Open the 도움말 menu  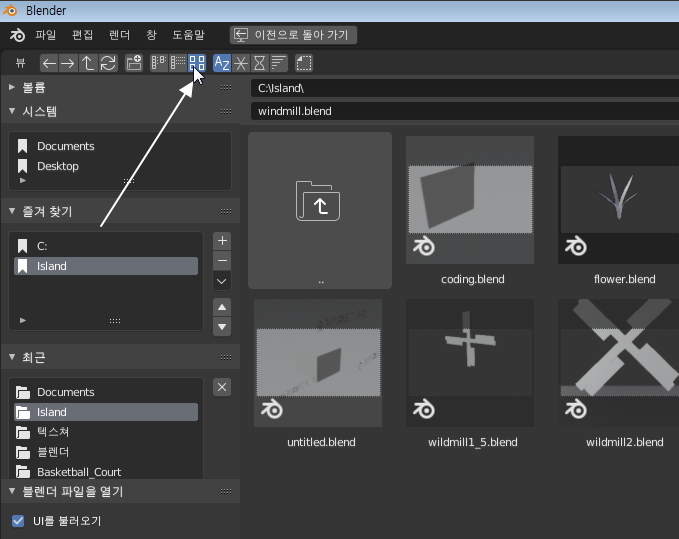pos(188,35)
